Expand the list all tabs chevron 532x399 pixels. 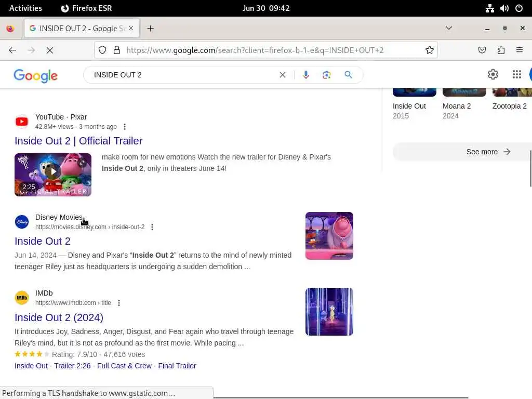[x=448, y=28]
